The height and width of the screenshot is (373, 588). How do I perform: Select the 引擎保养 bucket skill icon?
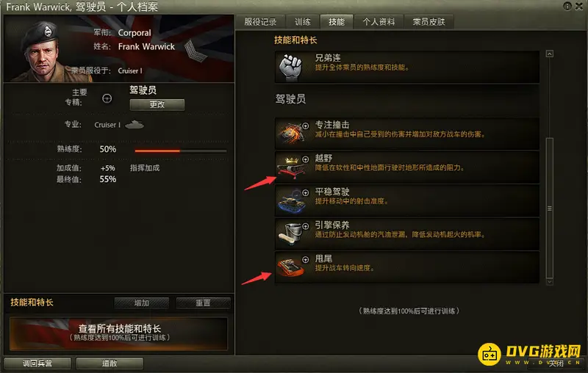pos(290,235)
